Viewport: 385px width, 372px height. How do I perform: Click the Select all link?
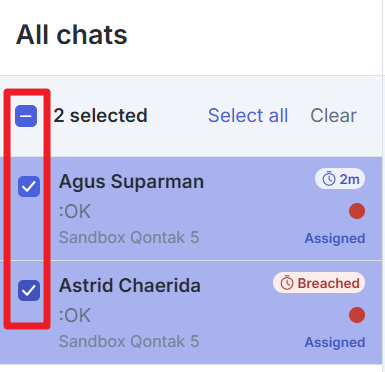click(248, 116)
